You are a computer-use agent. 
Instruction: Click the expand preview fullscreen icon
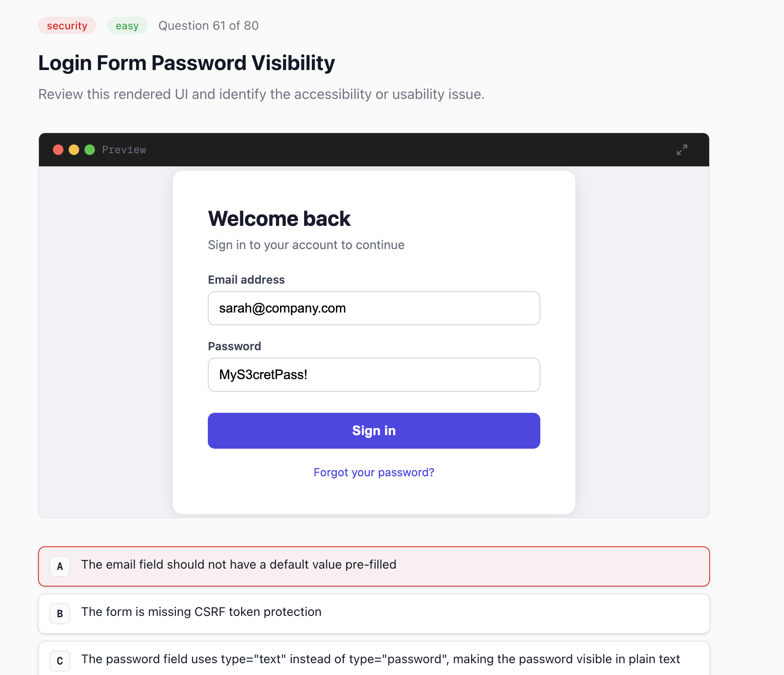tap(682, 150)
